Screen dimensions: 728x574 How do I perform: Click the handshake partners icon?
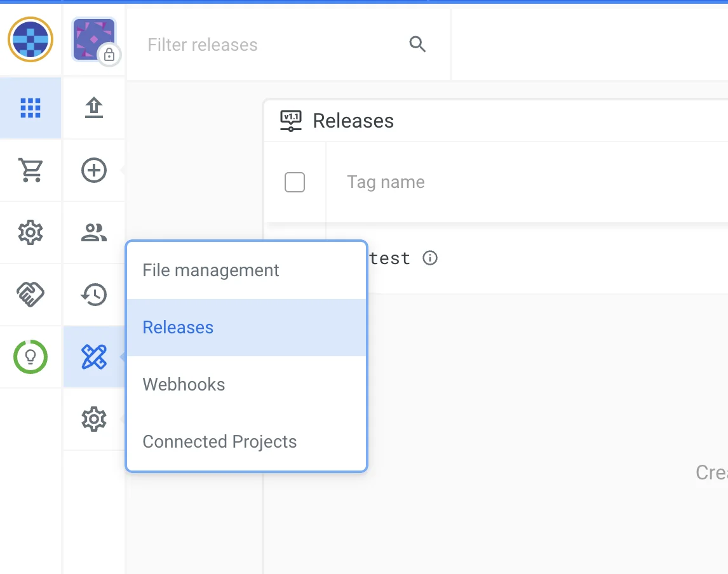tap(30, 295)
